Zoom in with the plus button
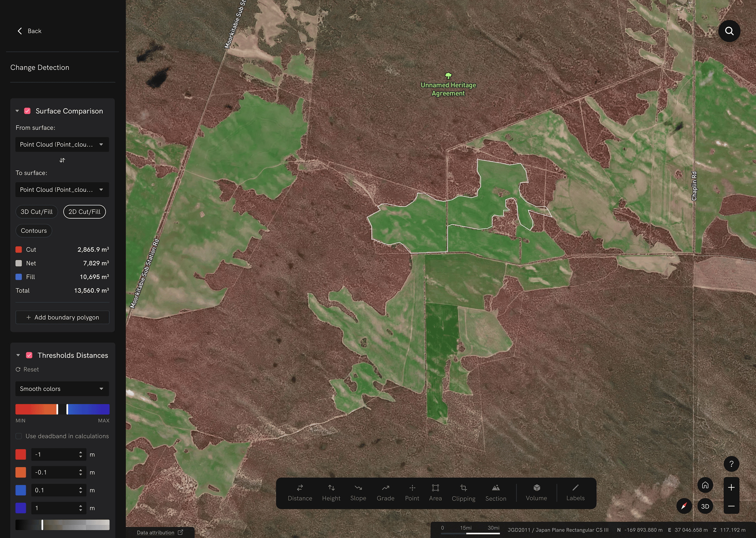 [731, 487]
